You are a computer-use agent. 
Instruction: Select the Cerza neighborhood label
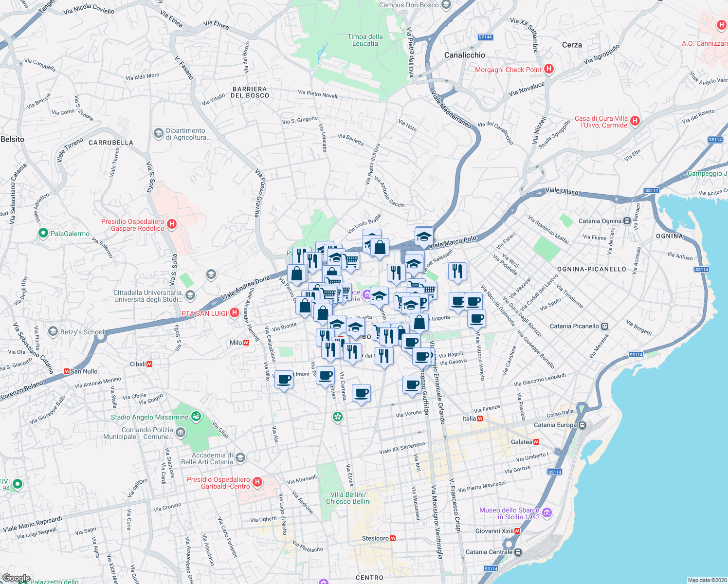click(x=572, y=45)
